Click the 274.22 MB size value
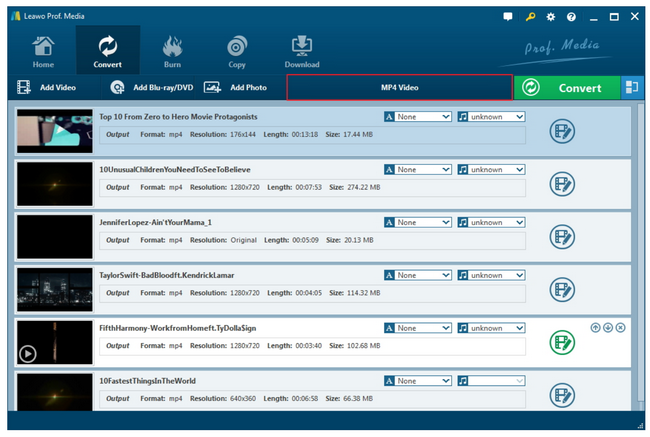Image resolution: width=650 pixels, height=437 pixels. coord(364,187)
